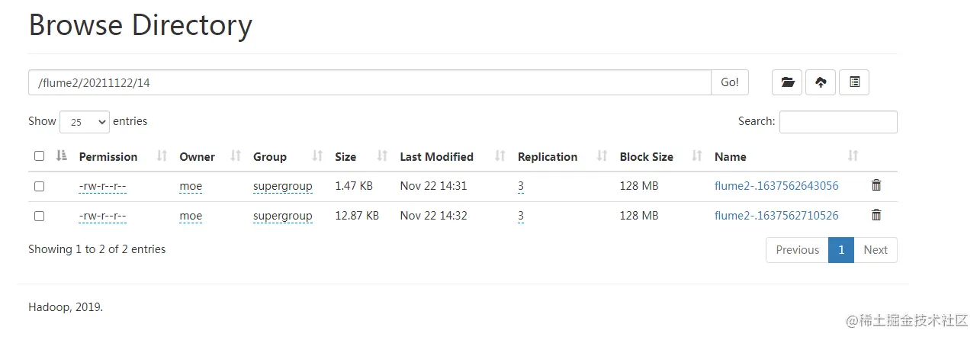This screenshot has width=980, height=340.
Task: Check the box for the 12.87 KB file
Action: coord(40,217)
